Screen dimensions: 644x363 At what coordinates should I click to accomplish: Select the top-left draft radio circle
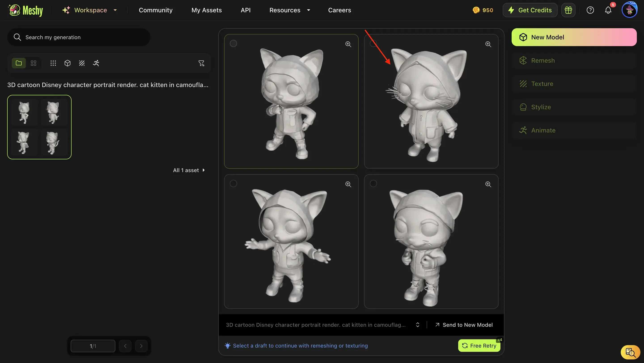[233, 44]
